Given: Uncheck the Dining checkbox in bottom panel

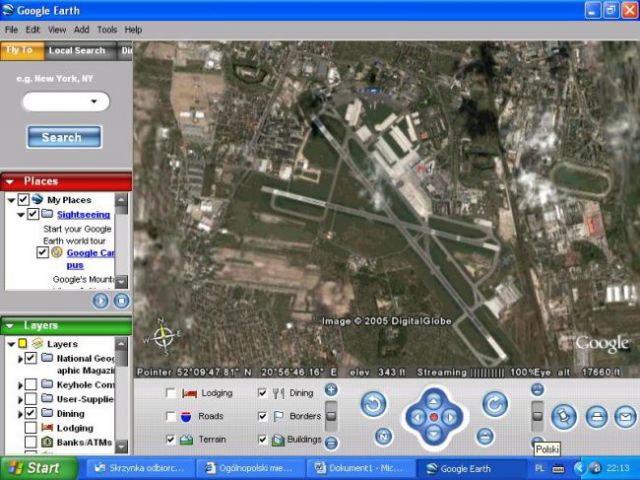Looking at the screenshot, I should (262, 393).
